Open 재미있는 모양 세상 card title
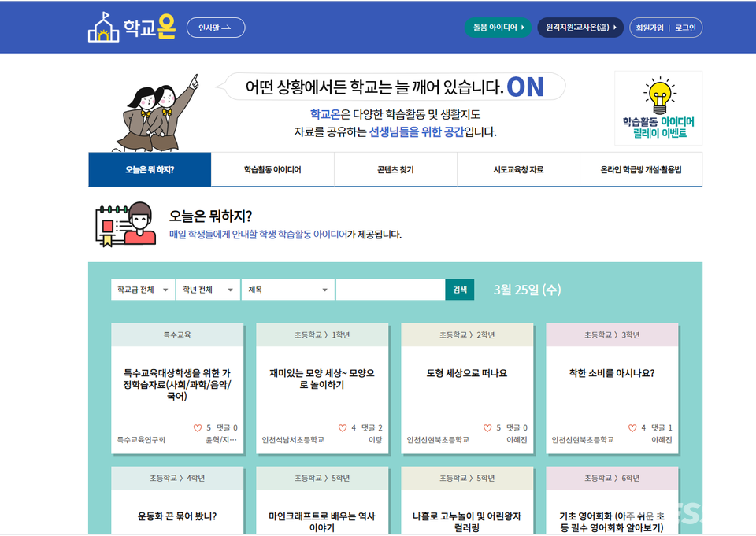756x536 pixels. [x=322, y=379]
